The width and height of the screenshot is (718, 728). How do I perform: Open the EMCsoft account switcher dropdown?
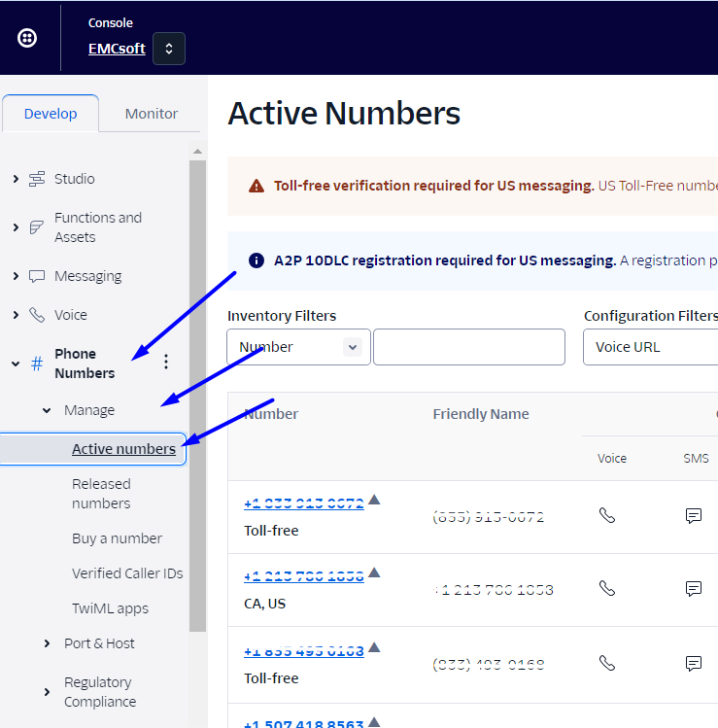click(169, 49)
